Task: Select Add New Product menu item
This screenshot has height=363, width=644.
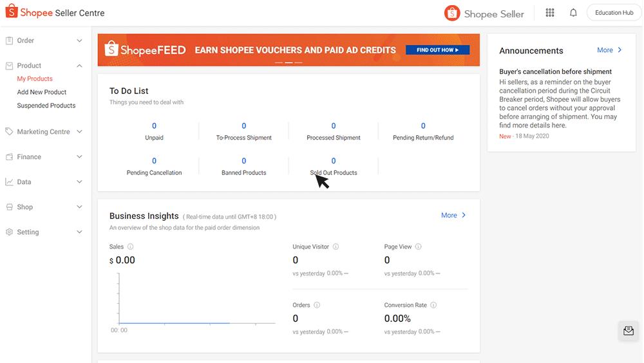Action: [42, 92]
